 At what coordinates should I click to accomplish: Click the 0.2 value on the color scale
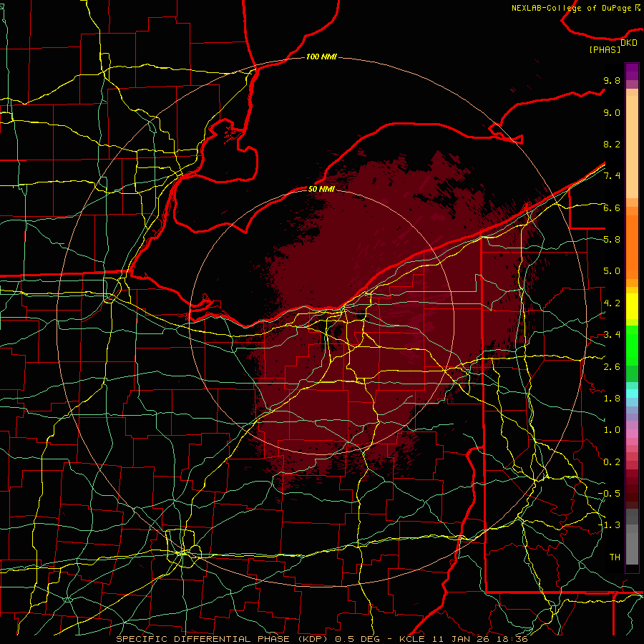coord(612,462)
